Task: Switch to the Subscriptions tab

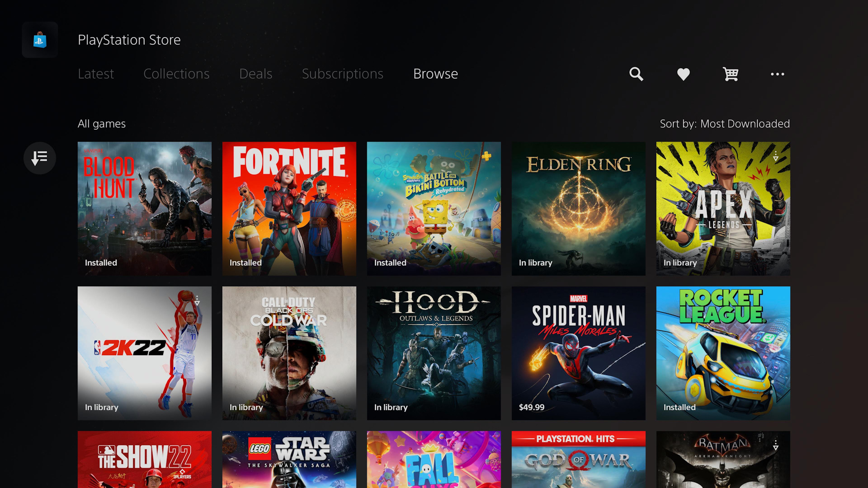Action: point(343,74)
